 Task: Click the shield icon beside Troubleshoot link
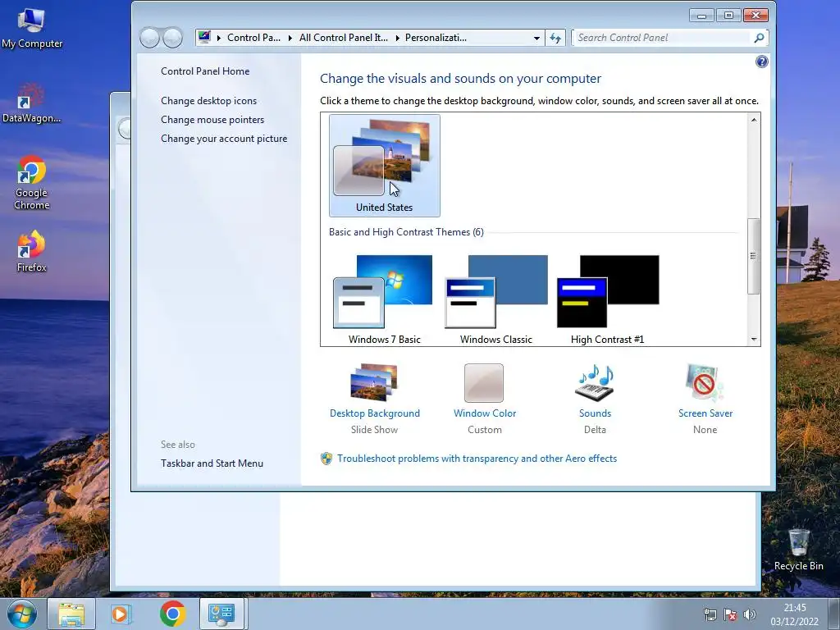[326, 459]
